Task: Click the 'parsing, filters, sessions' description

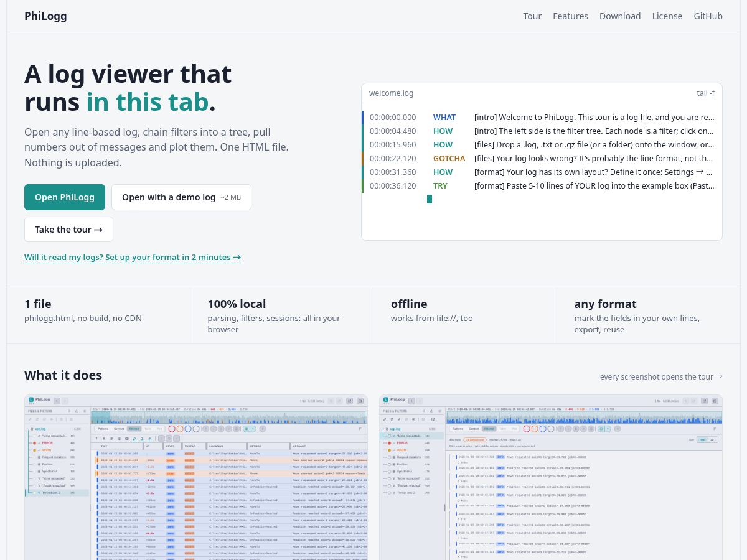Action: click(x=274, y=324)
